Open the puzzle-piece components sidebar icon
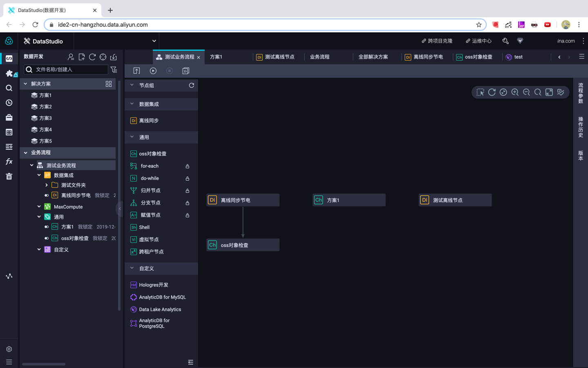The width and height of the screenshot is (588, 368). pyautogui.click(x=9, y=73)
